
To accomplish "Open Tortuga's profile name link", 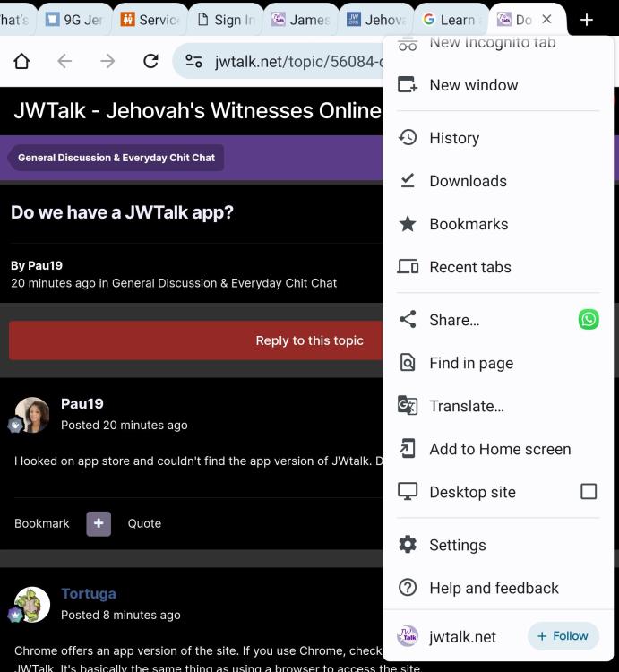I will pyautogui.click(x=89, y=593).
